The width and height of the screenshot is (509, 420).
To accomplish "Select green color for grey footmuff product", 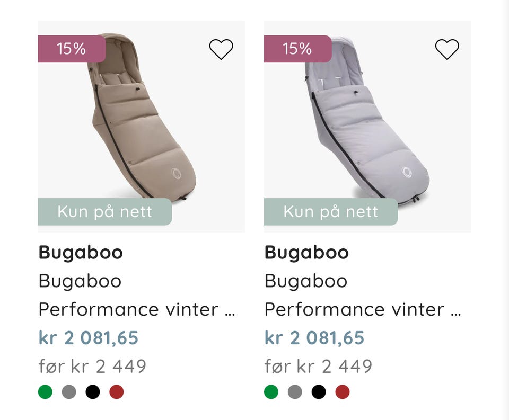I will 271,392.
